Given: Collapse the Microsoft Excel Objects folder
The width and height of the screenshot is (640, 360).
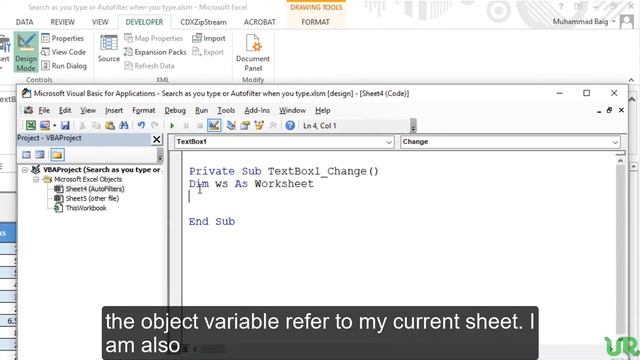Looking at the screenshot, I should click(x=36, y=180).
